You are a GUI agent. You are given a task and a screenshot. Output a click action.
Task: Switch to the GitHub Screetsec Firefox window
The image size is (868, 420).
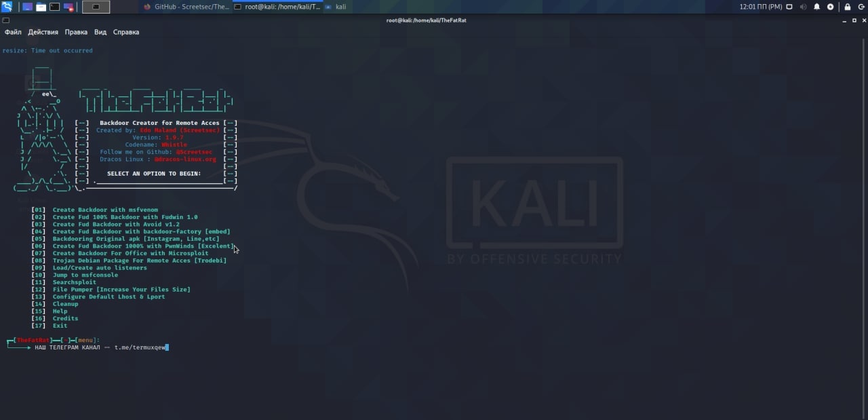(x=186, y=7)
